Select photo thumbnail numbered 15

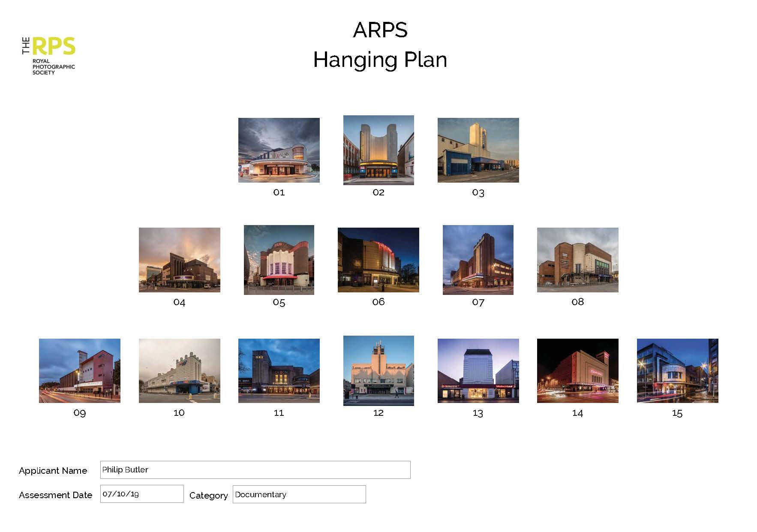pos(677,370)
